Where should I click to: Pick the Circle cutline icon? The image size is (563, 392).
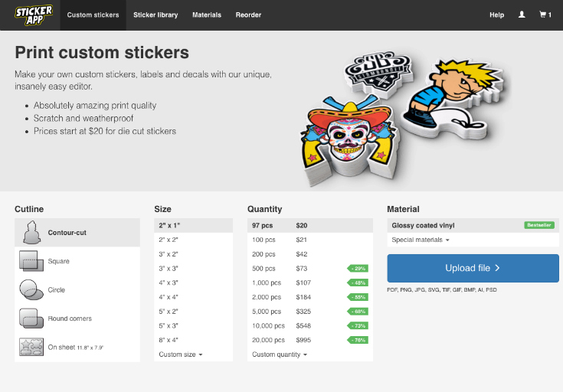point(31,290)
